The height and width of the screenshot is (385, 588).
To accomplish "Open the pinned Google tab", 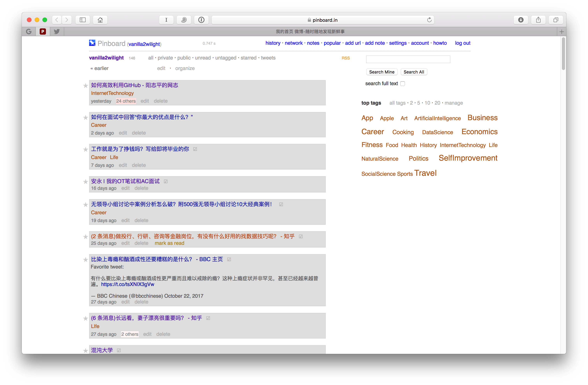I will coord(29,31).
